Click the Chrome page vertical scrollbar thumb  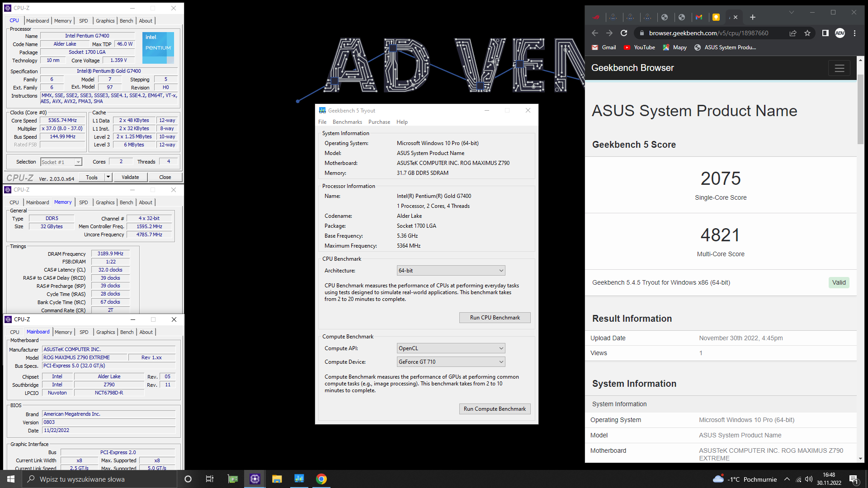860,108
